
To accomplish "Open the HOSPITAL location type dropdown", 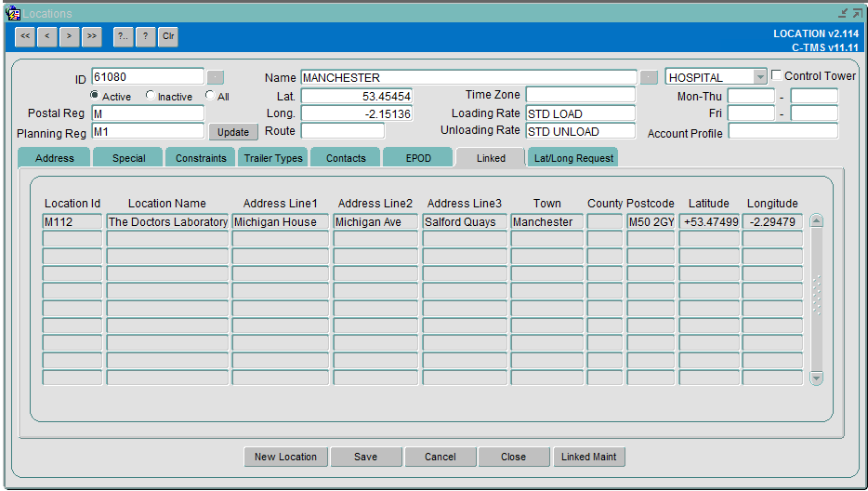I will [760, 77].
